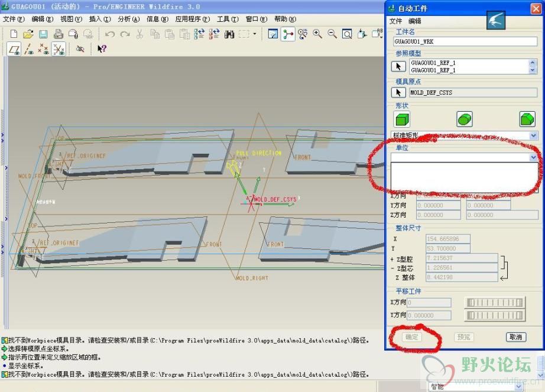
Task: Toggle datum planes visibility
Action: point(14,49)
